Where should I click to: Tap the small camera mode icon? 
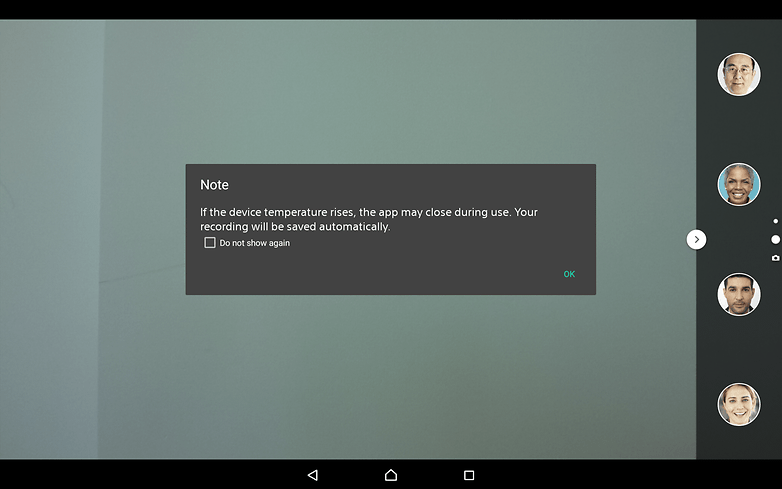tap(776, 258)
